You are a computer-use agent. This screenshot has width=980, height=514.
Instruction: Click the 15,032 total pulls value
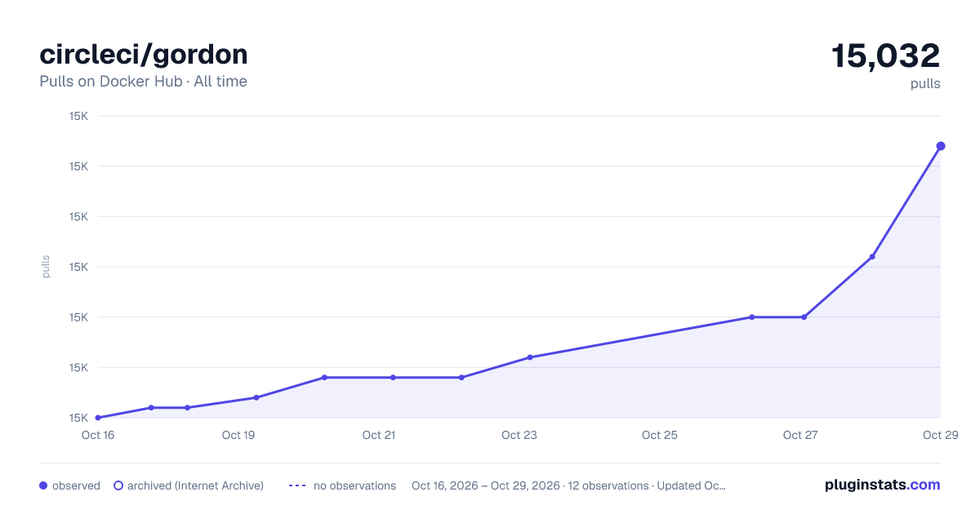coord(886,55)
